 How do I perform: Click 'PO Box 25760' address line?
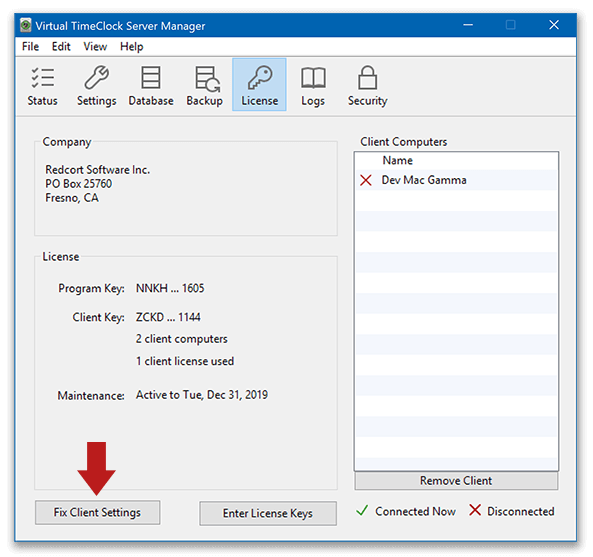click(x=79, y=184)
